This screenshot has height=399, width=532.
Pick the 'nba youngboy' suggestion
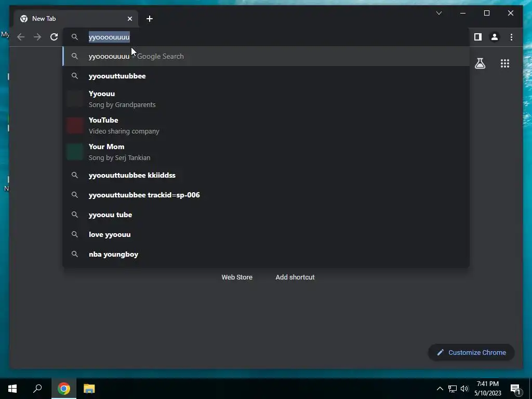[266, 254]
